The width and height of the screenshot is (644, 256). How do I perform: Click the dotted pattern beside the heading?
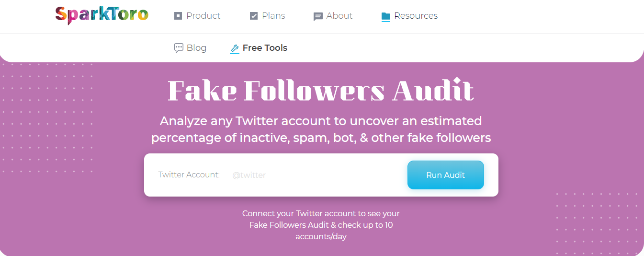coord(47,117)
